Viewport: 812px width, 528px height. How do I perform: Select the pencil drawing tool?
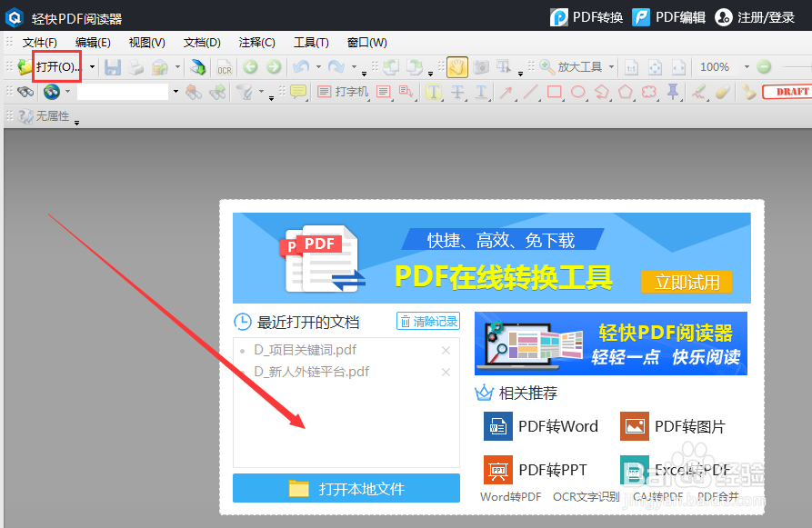[x=699, y=92]
